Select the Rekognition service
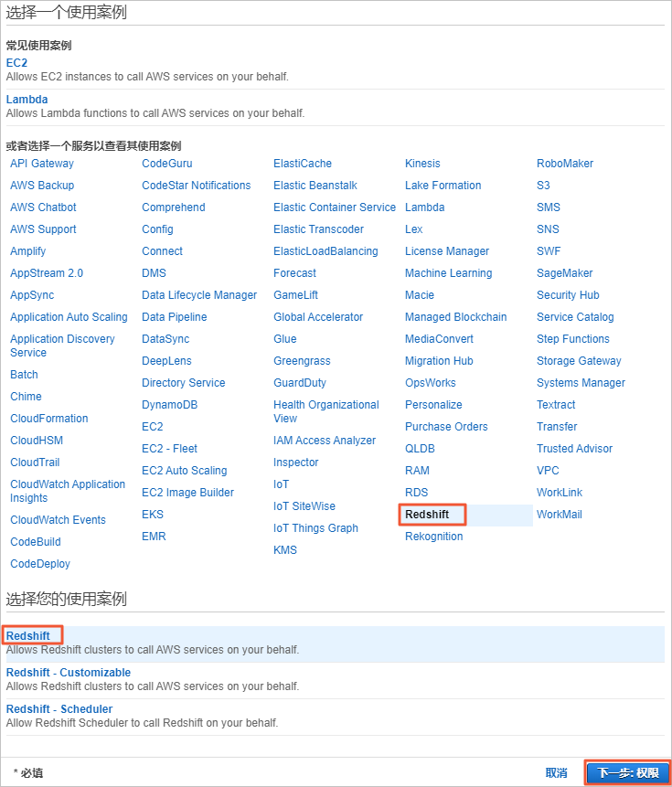The height and width of the screenshot is (787, 672). coord(434,537)
